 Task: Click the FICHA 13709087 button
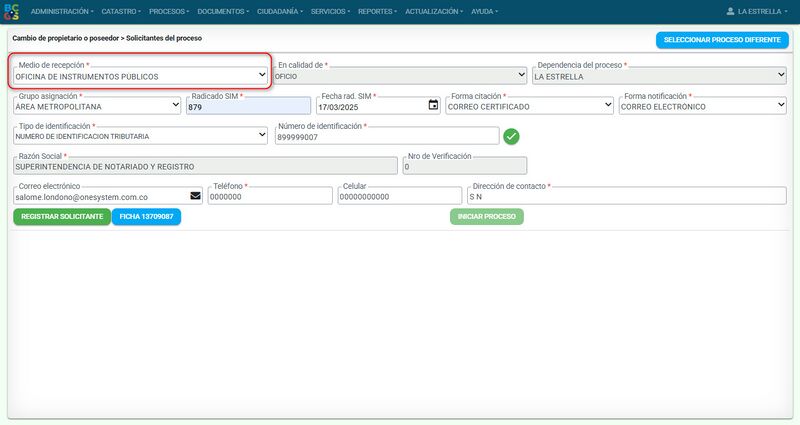pyautogui.click(x=146, y=216)
